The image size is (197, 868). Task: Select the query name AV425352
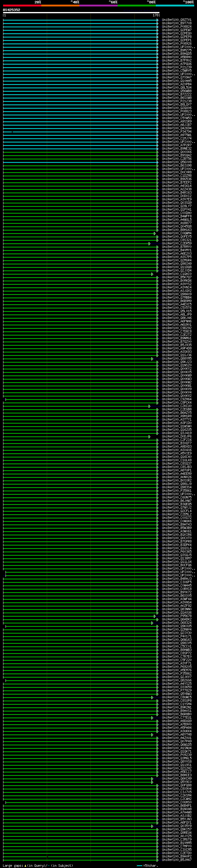pos(11,10)
